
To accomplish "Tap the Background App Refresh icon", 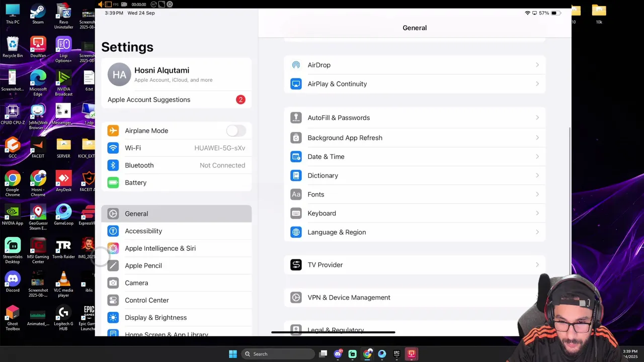I will tap(296, 138).
